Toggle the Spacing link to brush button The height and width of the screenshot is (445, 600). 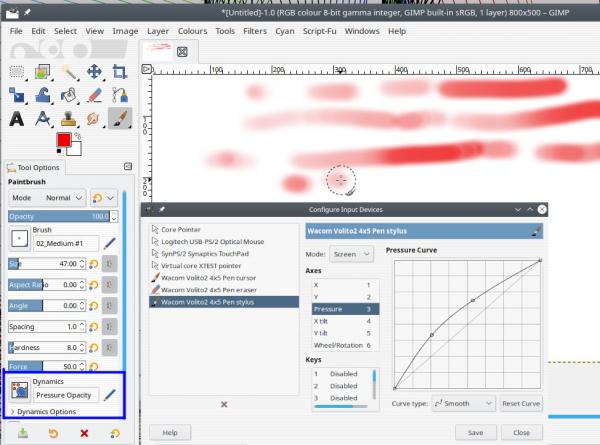[x=109, y=327]
